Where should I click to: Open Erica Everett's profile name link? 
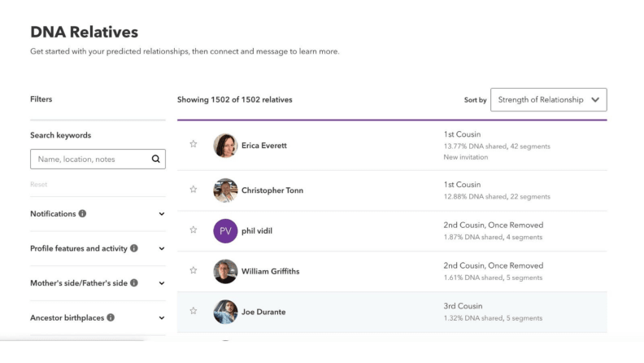click(264, 146)
